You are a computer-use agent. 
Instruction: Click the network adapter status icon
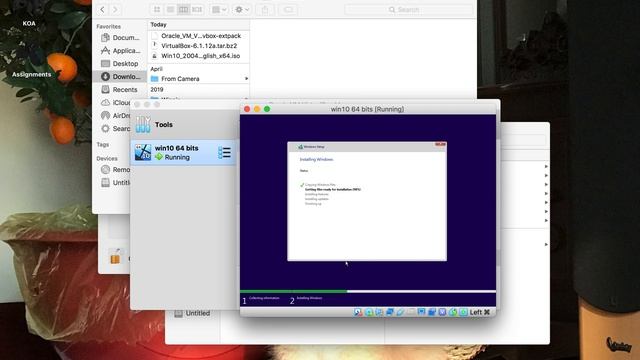tap(389, 312)
